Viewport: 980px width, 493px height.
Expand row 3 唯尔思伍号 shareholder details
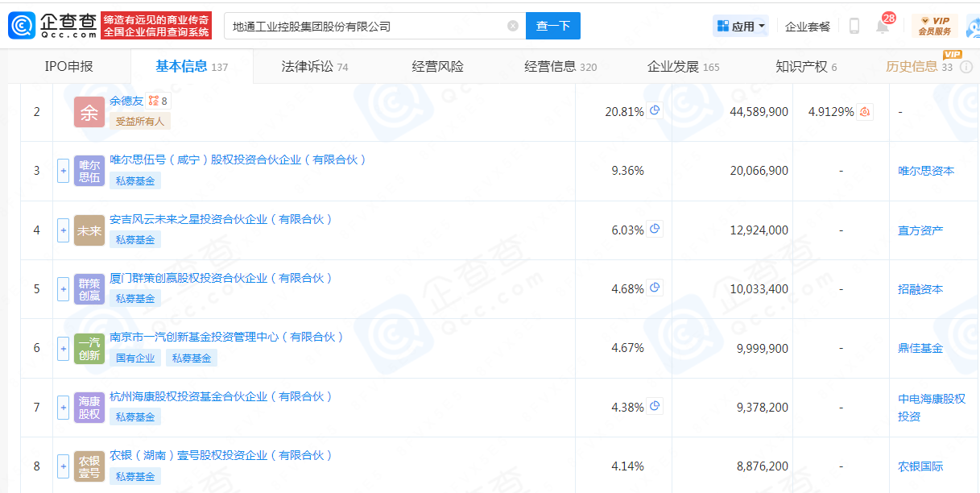pos(63,171)
